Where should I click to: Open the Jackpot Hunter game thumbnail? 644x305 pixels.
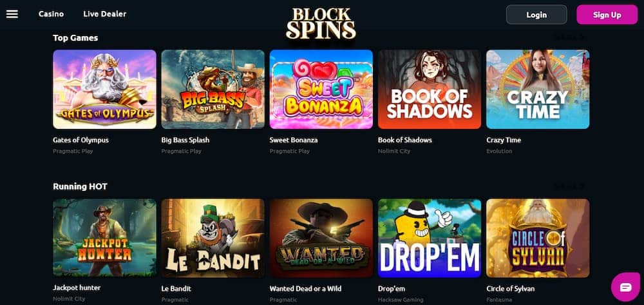tap(105, 238)
